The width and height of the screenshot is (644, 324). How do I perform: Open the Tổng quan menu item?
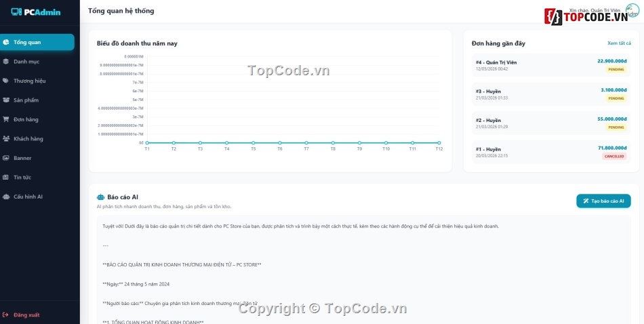(37, 42)
